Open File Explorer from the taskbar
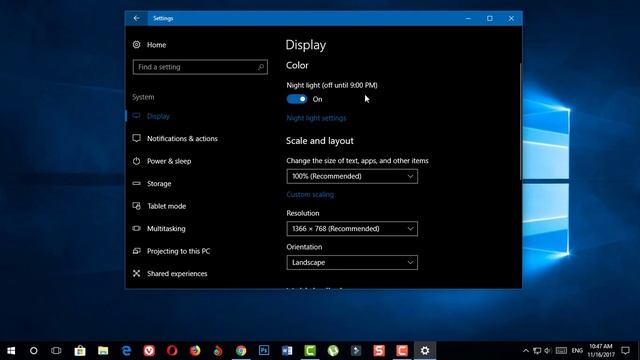This screenshot has height=360, width=640. (x=103, y=351)
